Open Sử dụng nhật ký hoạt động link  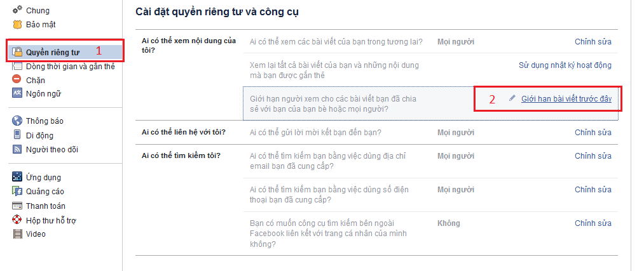click(x=565, y=65)
